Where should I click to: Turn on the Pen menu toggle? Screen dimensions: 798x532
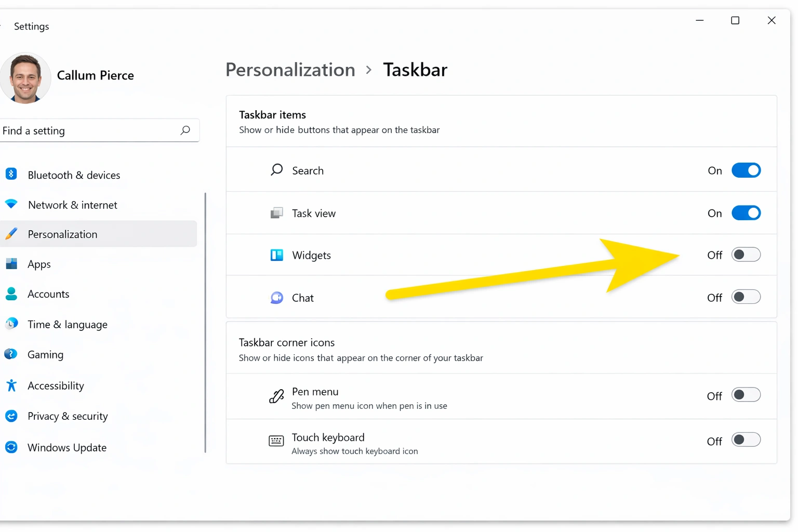(747, 395)
